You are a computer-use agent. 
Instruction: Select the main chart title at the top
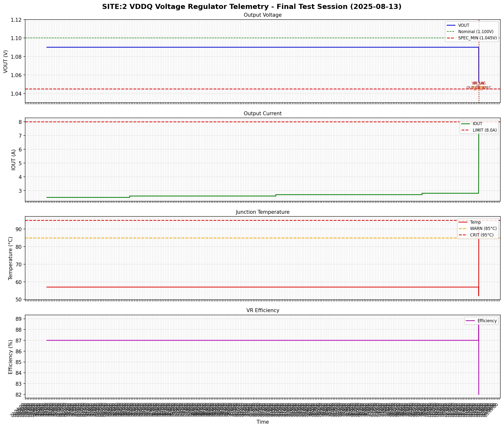click(252, 7)
